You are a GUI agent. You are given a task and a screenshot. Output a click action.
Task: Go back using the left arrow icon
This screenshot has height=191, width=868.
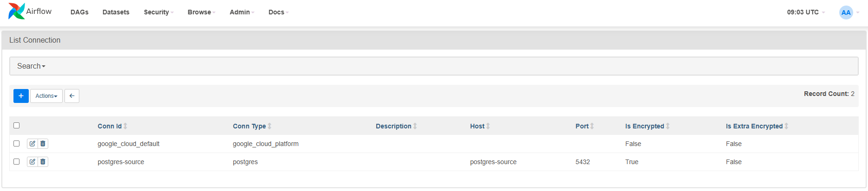point(72,96)
